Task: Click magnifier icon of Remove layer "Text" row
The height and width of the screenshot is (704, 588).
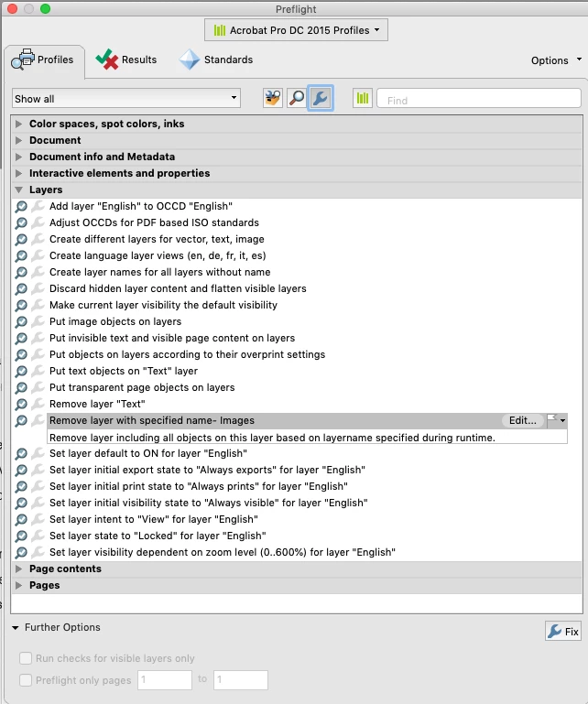Action: (21, 405)
